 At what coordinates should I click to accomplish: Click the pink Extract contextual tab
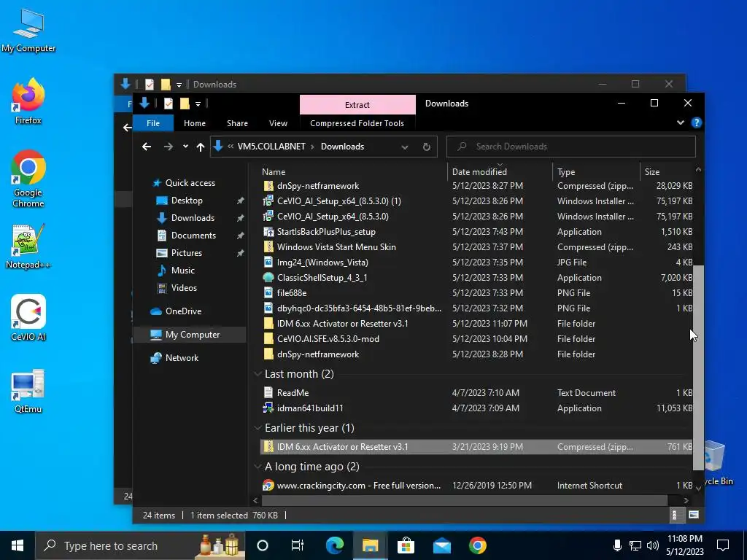[x=357, y=105]
